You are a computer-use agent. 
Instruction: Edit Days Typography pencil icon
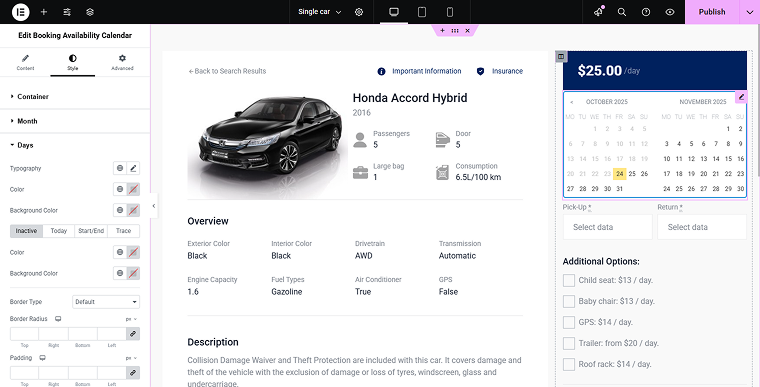(x=133, y=168)
